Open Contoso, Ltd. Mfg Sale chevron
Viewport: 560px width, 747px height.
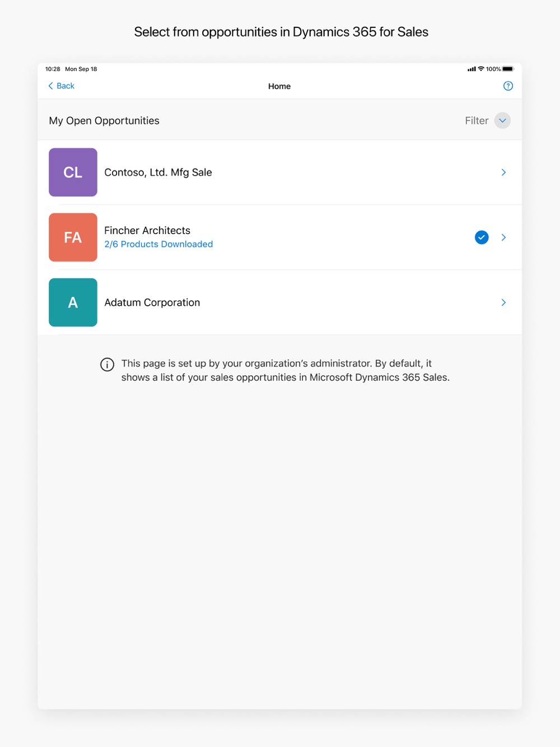[x=503, y=172]
